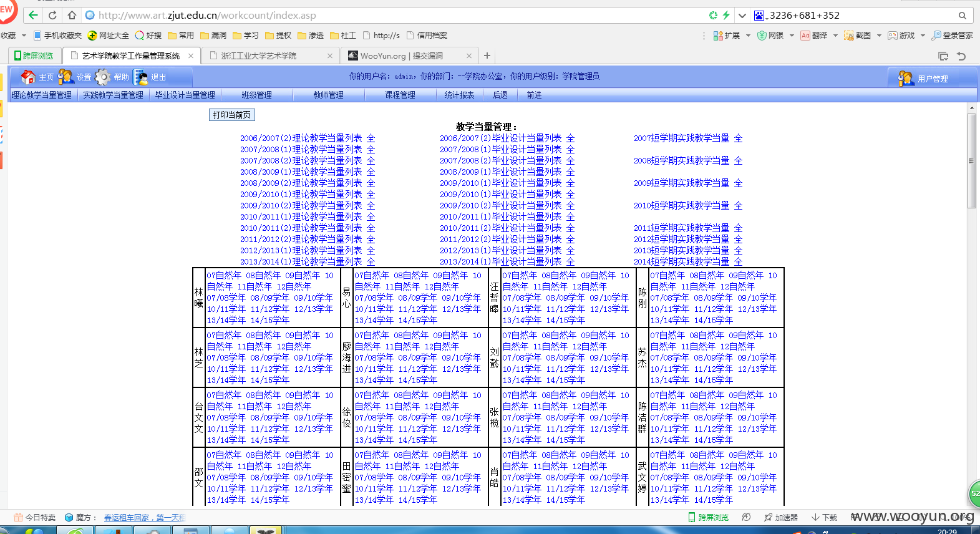
Task: Open 2013/2014(1)理论教学当量列表 link
Action: coord(301,261)
